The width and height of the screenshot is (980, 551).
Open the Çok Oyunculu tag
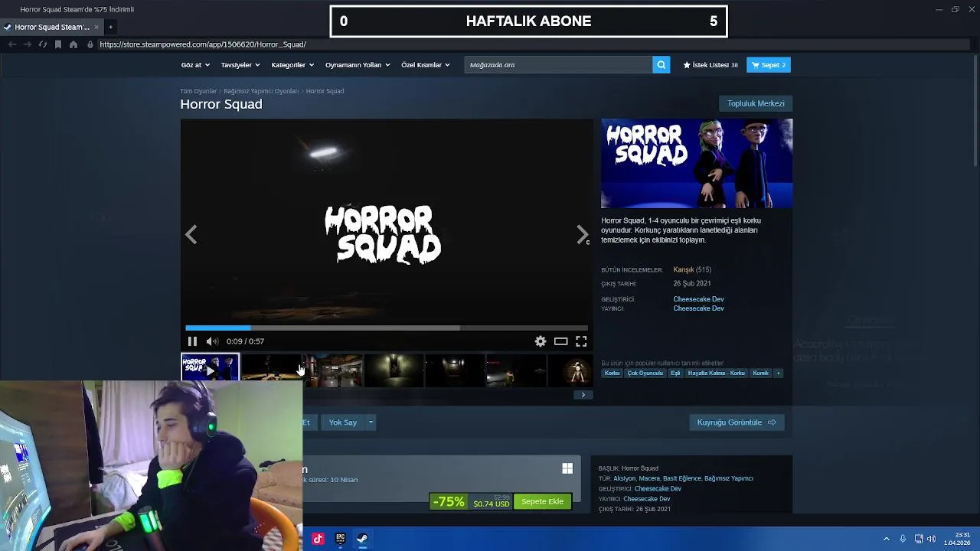click(645, 373)
